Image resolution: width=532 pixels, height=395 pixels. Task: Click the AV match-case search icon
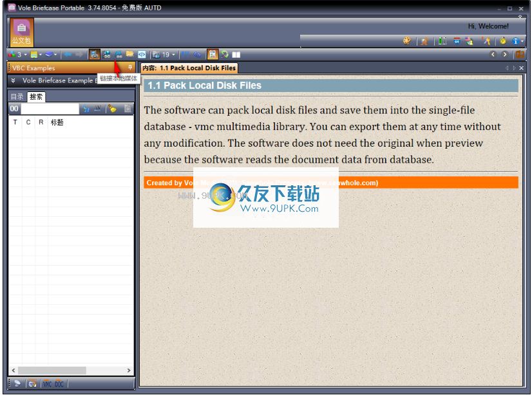[98, 109]
